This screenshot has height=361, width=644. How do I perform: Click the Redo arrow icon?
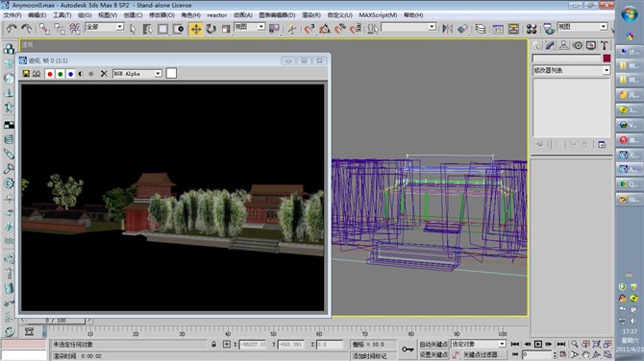click(x=27, y=28)
